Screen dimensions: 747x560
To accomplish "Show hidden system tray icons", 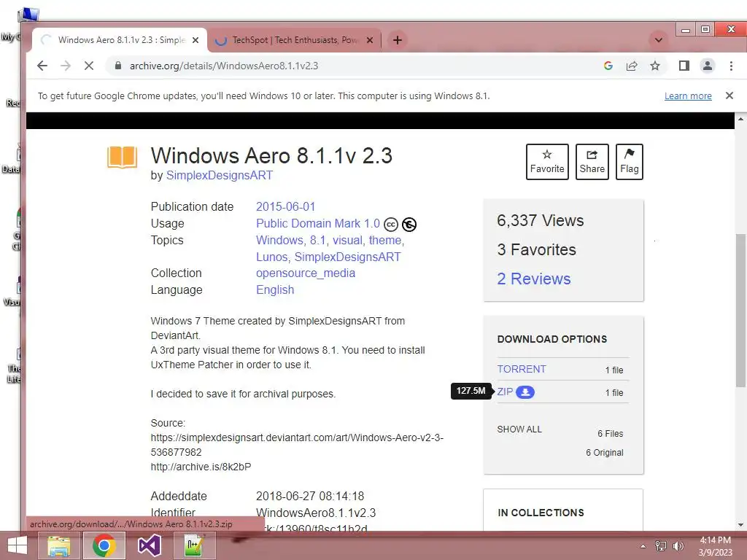I will pyautogui.click(x=643, y=546).
